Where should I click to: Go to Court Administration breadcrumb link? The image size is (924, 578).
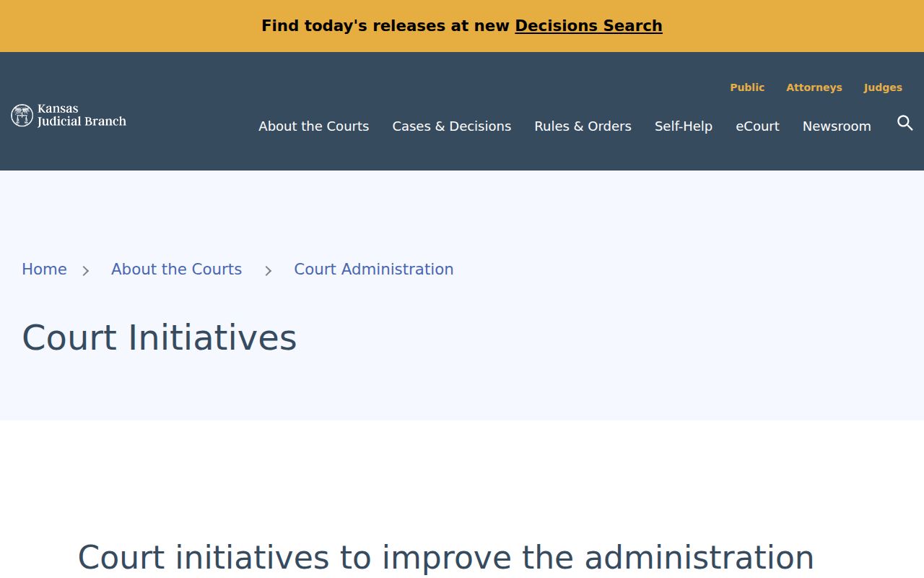374,269
